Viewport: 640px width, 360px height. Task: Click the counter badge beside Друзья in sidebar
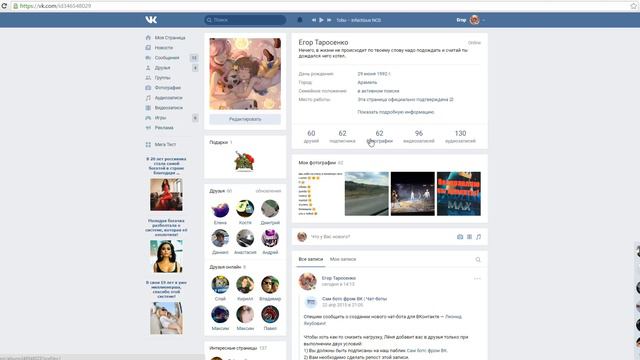(x=195, y=68)
